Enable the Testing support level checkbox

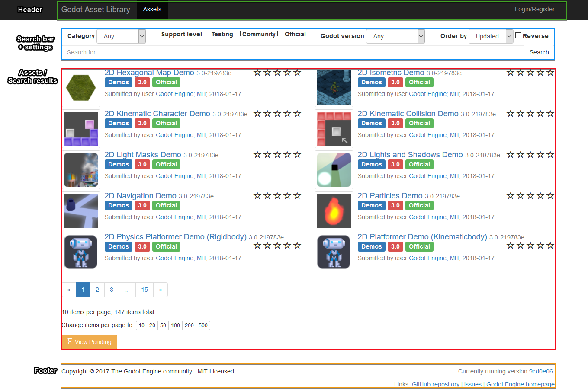(x=207, y=34)
